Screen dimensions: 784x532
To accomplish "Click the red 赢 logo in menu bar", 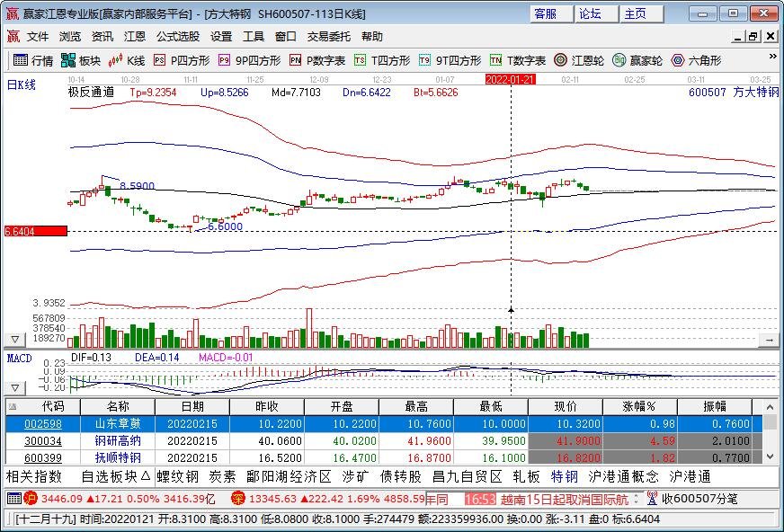I will [13, 37].
